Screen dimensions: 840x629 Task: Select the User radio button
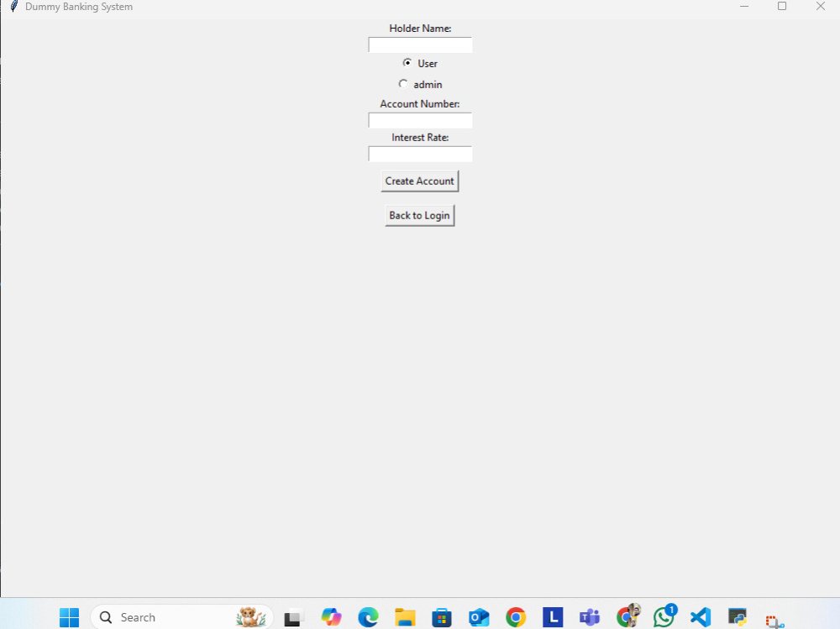(x=407, y=63)
